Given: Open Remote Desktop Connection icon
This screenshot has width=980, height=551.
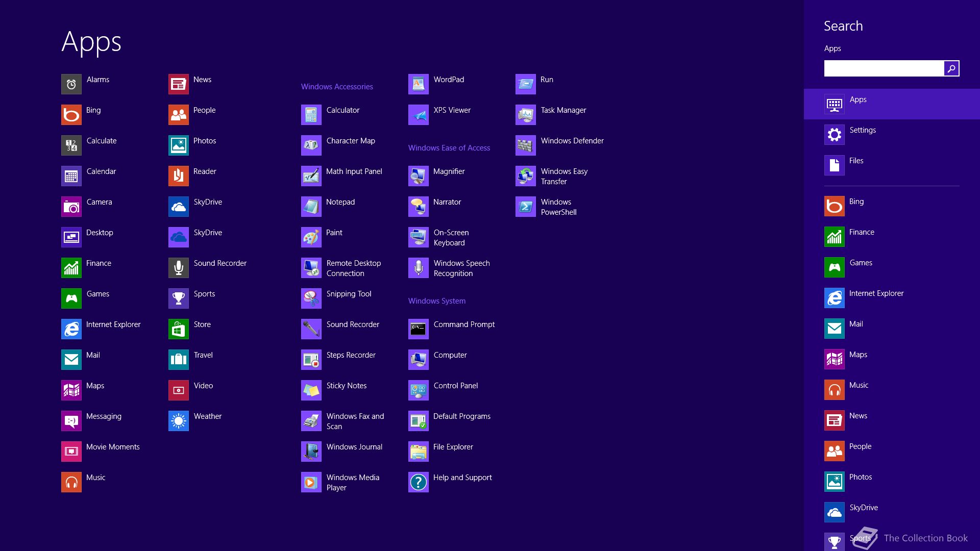Looking at the screenshot, I should (311, 268).
